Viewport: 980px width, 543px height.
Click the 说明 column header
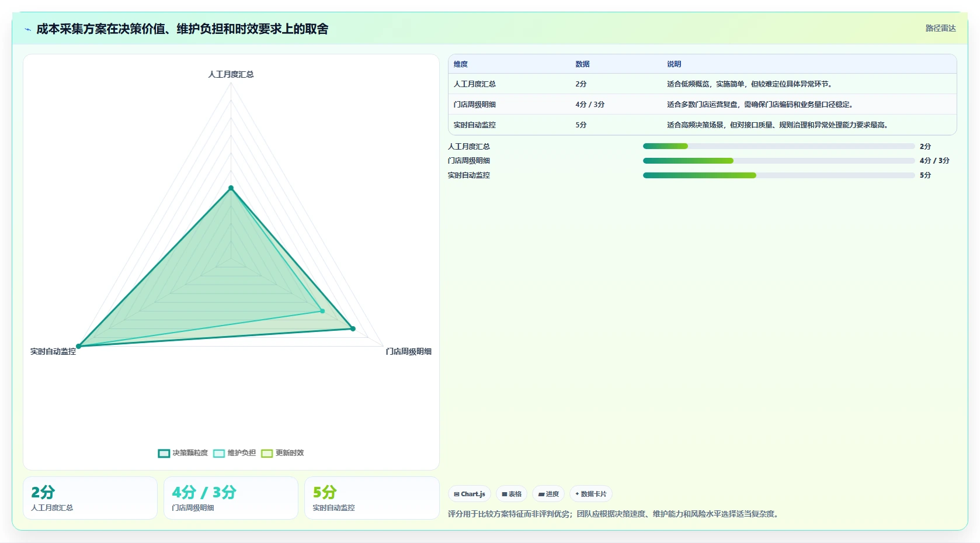(x=674, y=64)
